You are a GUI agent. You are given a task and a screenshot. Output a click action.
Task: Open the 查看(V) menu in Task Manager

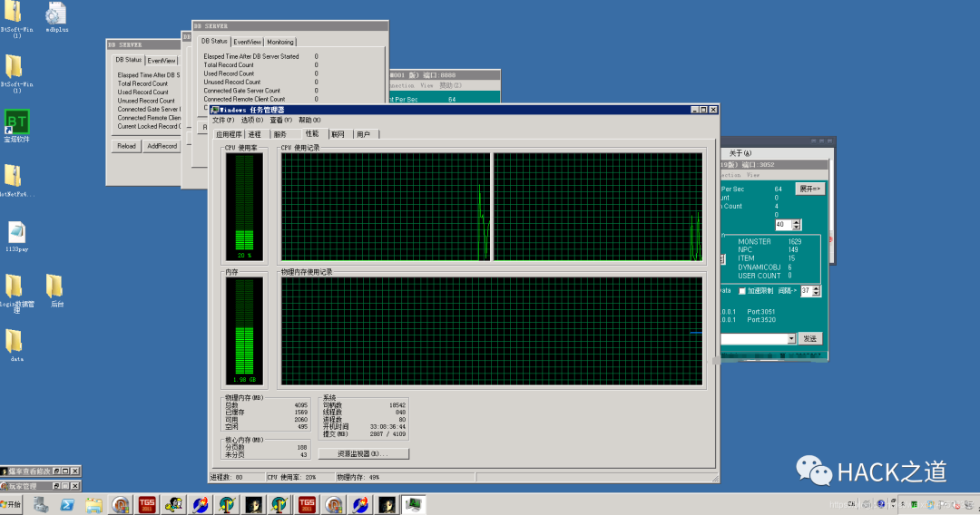pyautogui.click(x=280, y=120)
